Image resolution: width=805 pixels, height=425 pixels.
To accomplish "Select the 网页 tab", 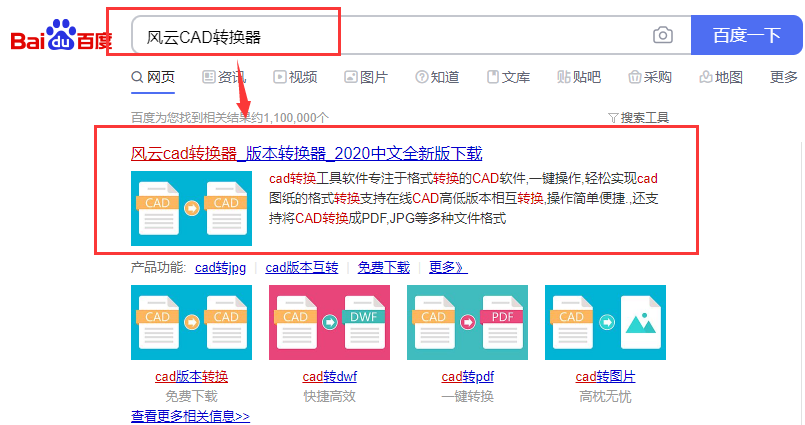I will coord(153,78).
